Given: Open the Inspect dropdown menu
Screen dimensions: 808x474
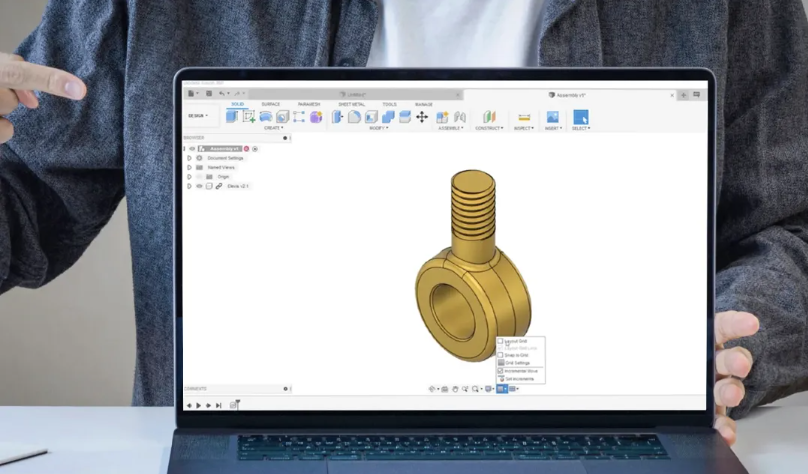Looking at the screenshot, I should coord(524,128).
